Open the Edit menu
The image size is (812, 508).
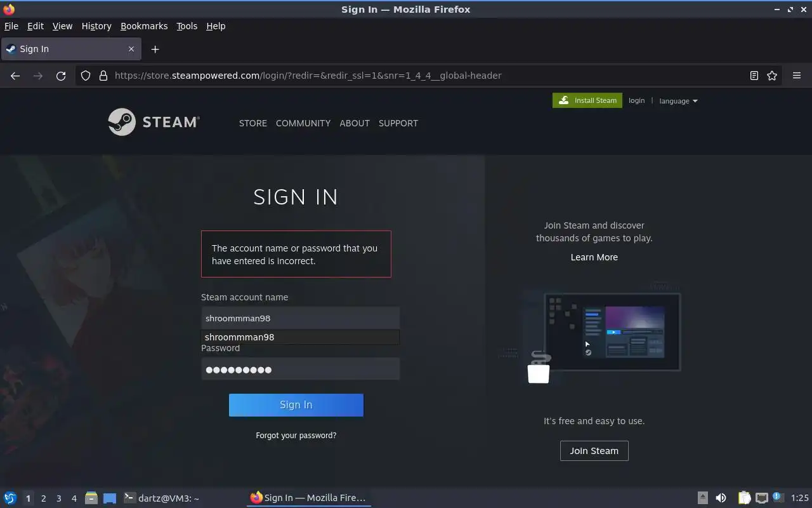click(x=36, y=26)
